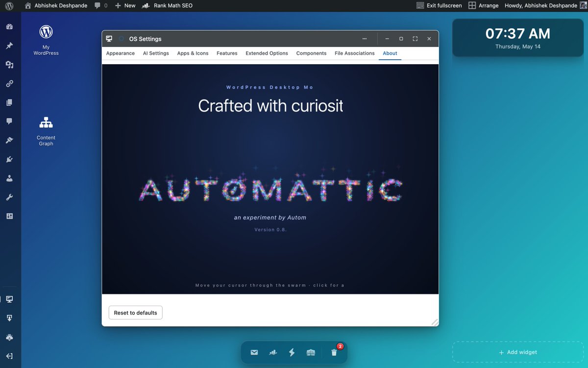Image resolution: width=588 pixels, height=368 pixels.
Task: Select the About tab
Action: (x=390, y=53)
